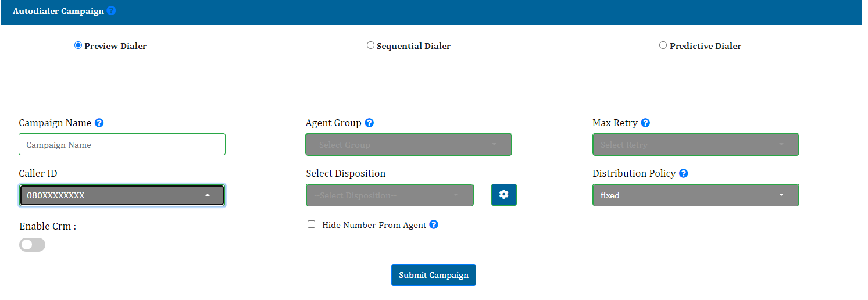Click the Submit Campaign button
This screenshot has width=868, height=300.
coord(433,275)
